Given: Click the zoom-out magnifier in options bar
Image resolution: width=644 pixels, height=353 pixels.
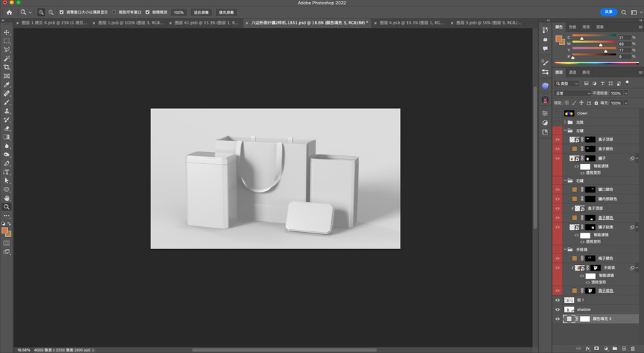Looking at the screenshot, I should [x=51, y=12].
